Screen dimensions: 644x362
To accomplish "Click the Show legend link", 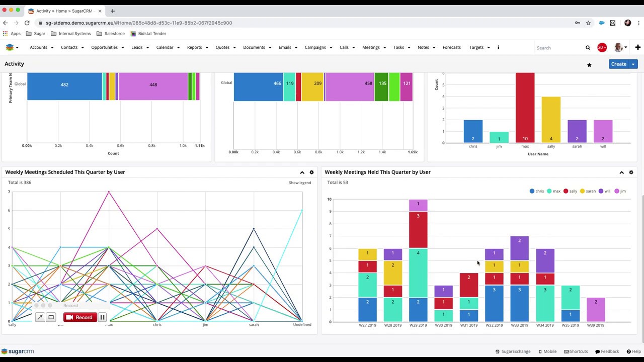I will 300,183.
